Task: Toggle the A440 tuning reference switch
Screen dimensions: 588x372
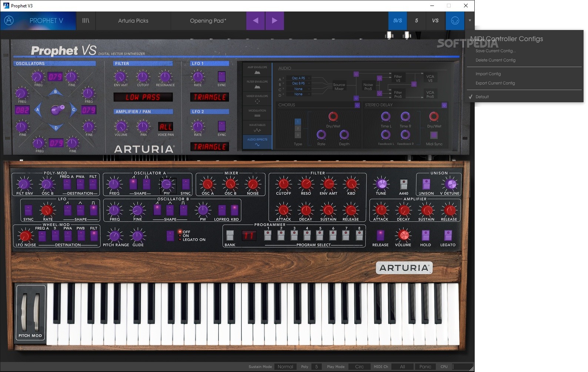Action: click(404, 184)
